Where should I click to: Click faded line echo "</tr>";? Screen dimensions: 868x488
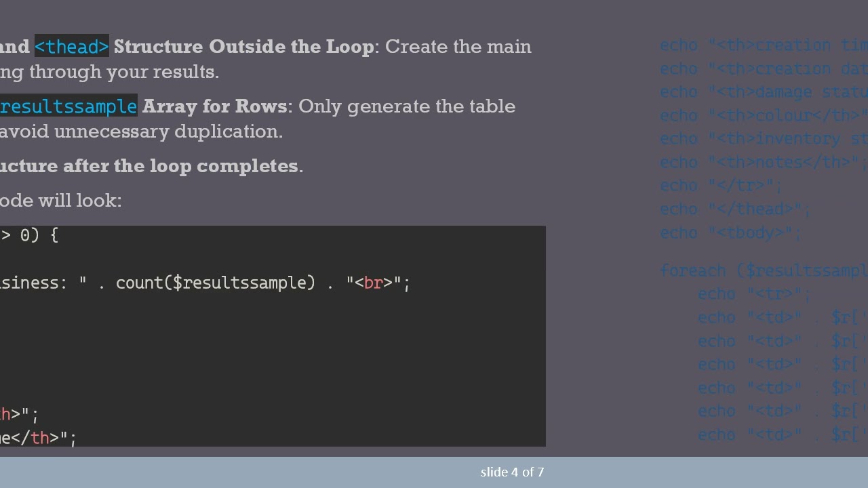pos(722,186)
